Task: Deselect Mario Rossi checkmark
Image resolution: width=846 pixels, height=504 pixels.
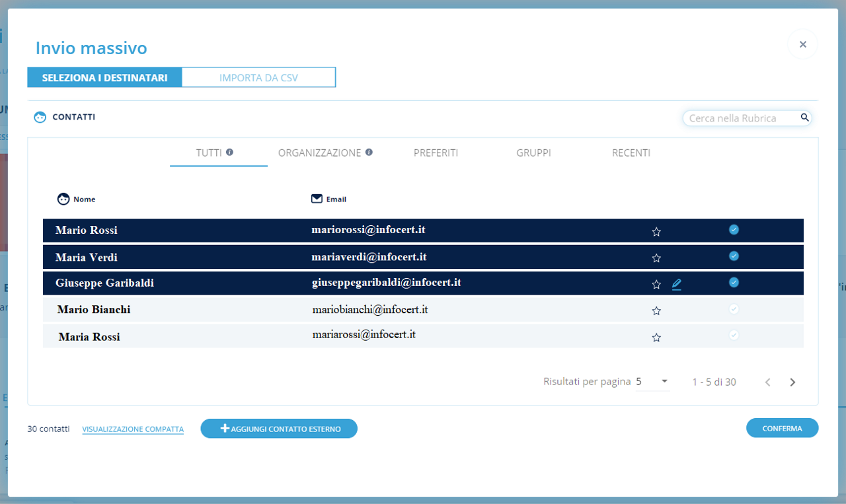Action: coord(734,230)
